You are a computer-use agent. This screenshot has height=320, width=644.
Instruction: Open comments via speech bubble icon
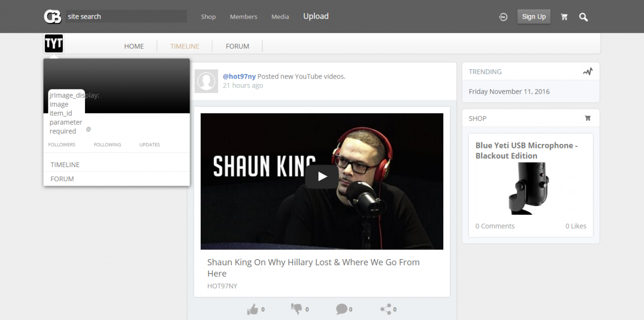341,309
